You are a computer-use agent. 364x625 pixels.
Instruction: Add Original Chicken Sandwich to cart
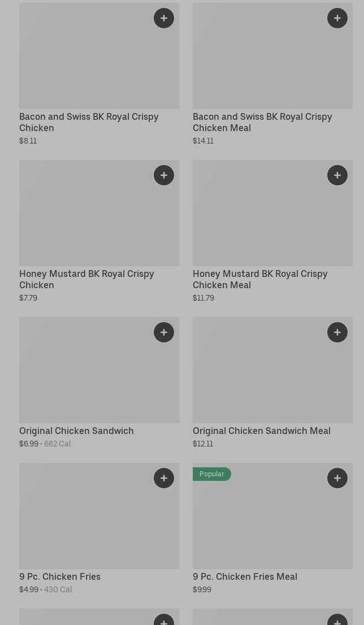(x=164, y=332)
